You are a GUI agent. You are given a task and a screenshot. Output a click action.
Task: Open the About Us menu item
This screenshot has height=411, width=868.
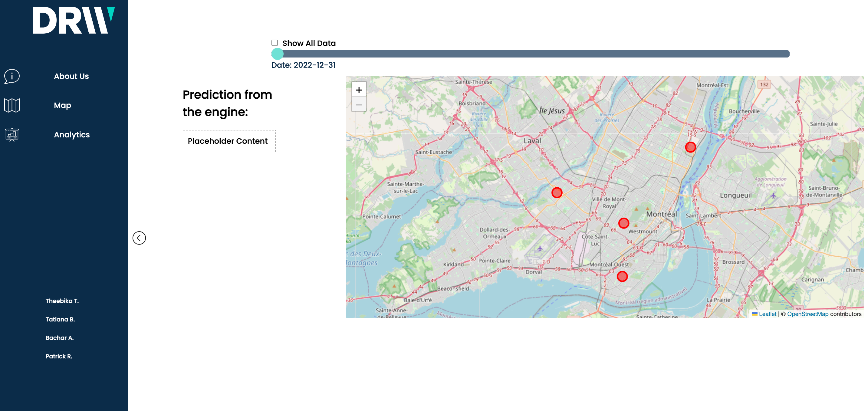71,76
